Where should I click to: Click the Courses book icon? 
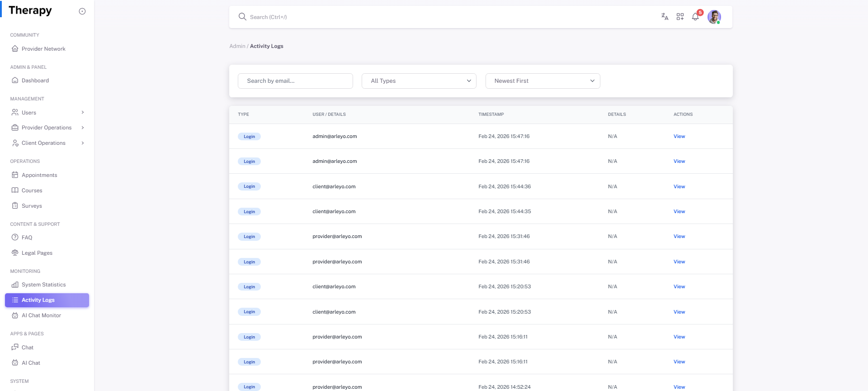click(x=15, y=190)
